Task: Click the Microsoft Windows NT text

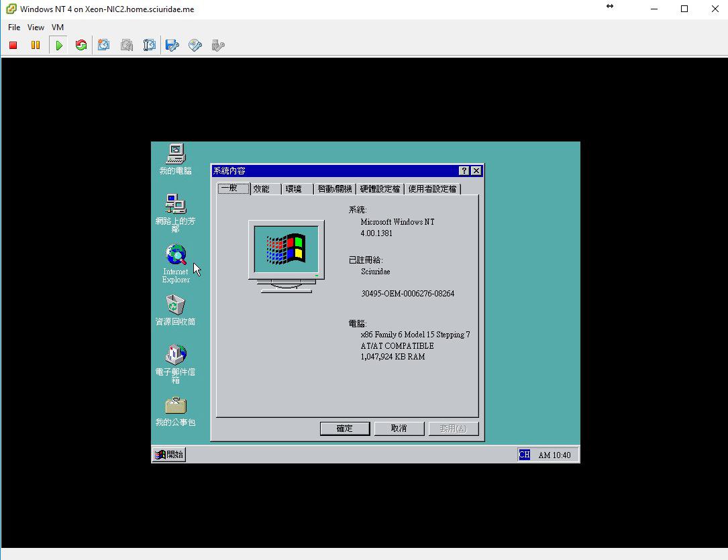Action: 397,222
